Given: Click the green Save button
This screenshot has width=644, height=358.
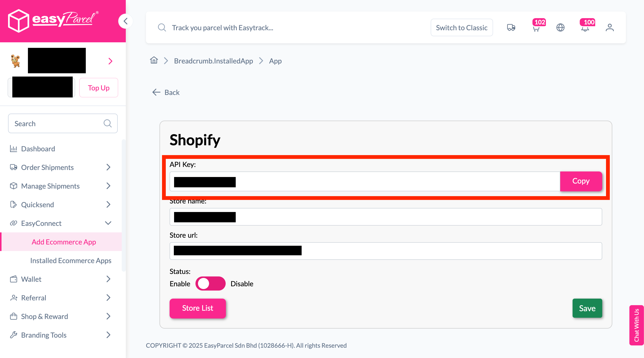Looking at the screenshot, I should coord(587,308).
